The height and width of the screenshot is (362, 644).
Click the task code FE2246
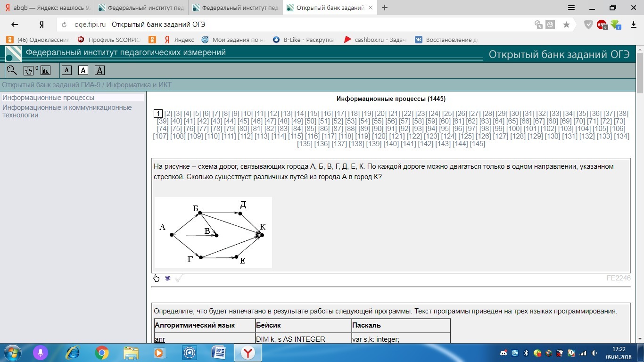point(619,278)
